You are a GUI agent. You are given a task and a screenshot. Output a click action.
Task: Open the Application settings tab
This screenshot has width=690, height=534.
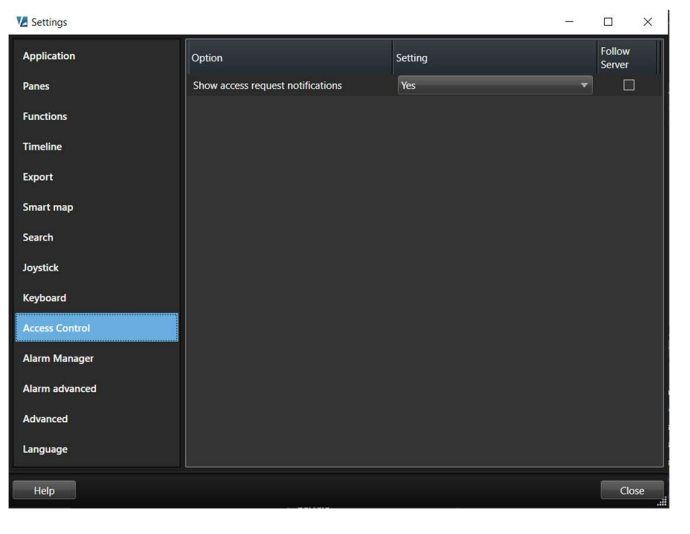point(49,56)
